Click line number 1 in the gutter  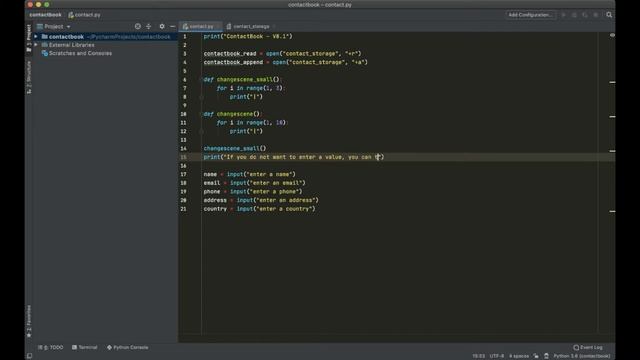coord(184,36)
